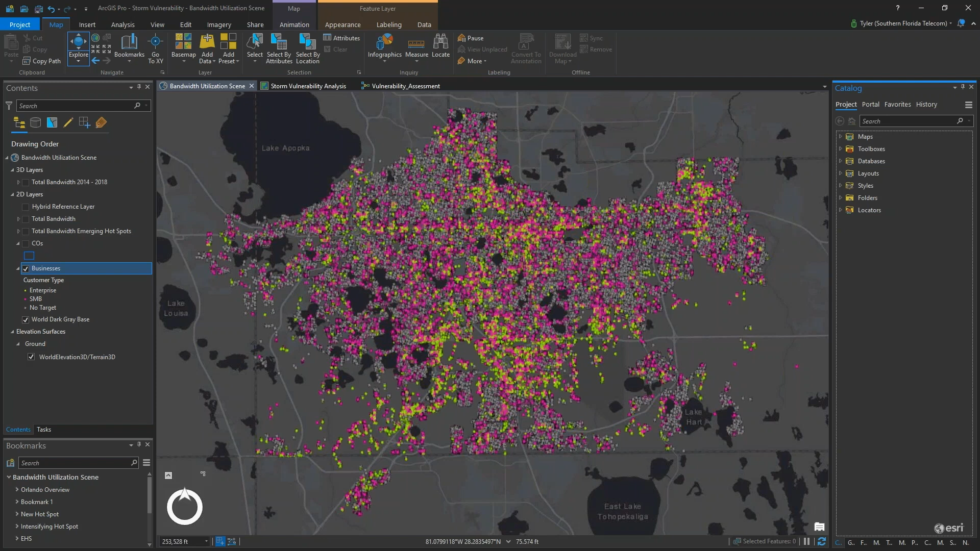Uncheck the Businesses layer

pos(26,269)
